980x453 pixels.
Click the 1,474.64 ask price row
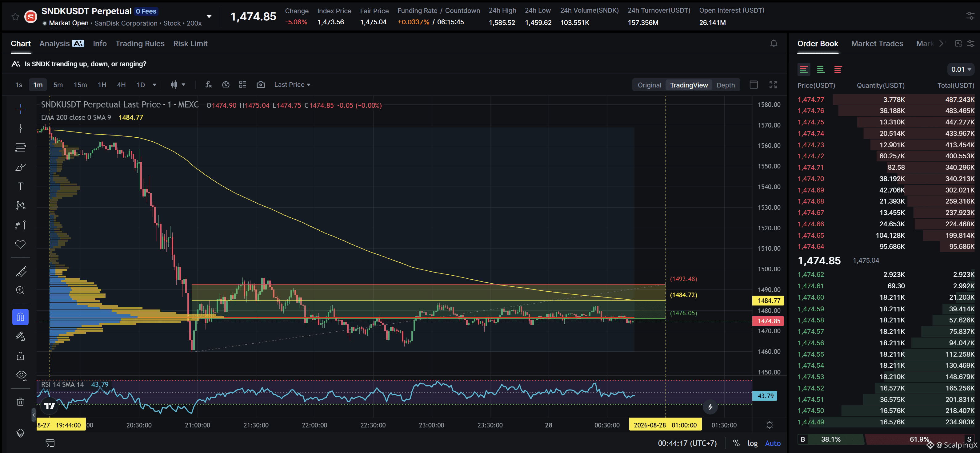click(x=886, y=247)
